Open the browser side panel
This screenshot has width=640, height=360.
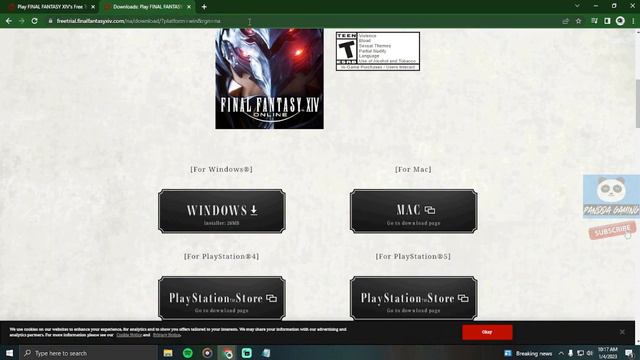607,21
